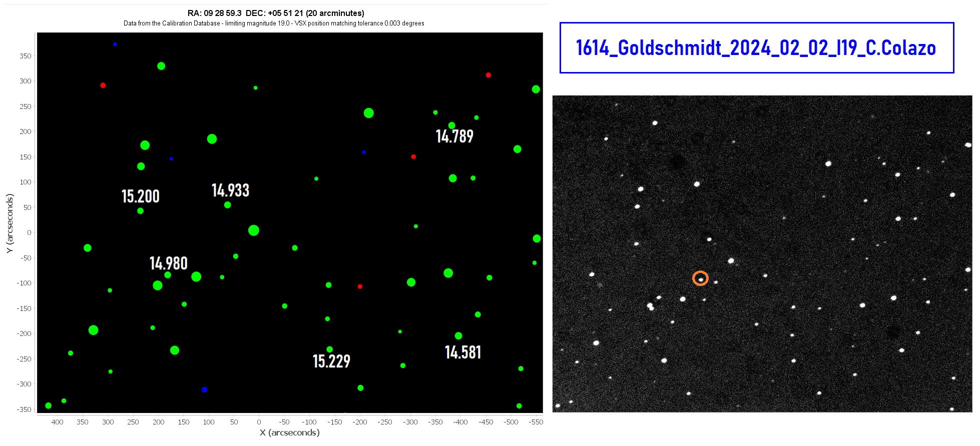The height and width of the screenshot is (446, 980).
Task: Click the large blue dot near the chart bottom
Action: [x=204, y=389]
